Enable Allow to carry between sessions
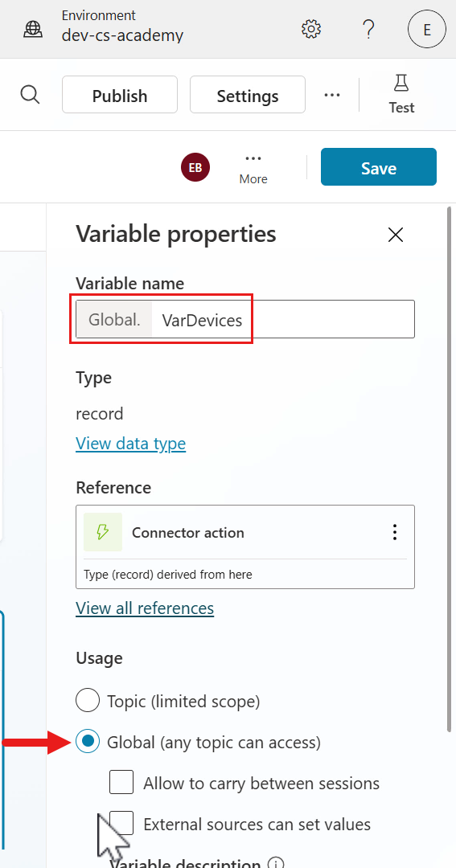Screen dimensions: 456x868 click(121, 782)
